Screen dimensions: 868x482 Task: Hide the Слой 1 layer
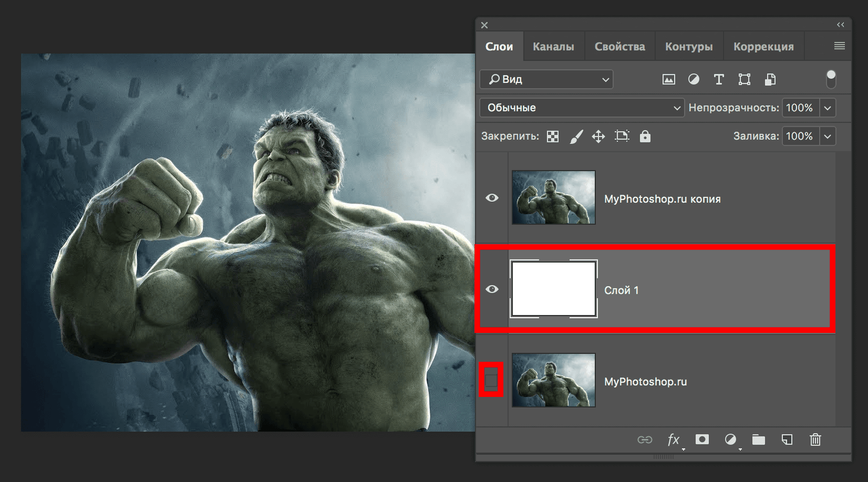[x=492, y=289]
